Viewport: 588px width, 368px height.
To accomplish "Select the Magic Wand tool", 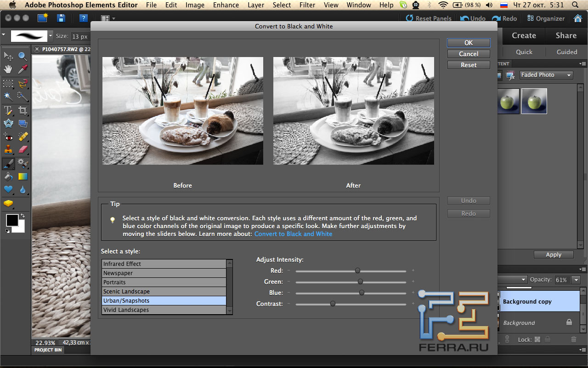I will 8,96.
